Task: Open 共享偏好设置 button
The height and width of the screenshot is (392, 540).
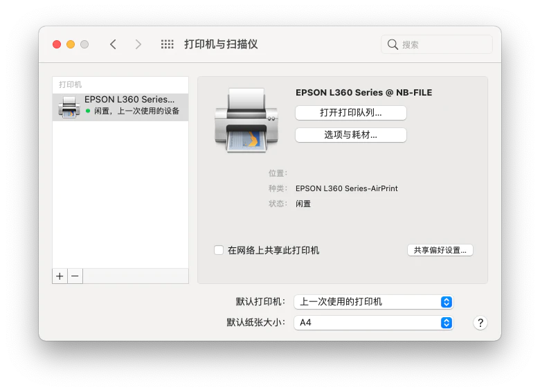Action: tap(440, 250)
